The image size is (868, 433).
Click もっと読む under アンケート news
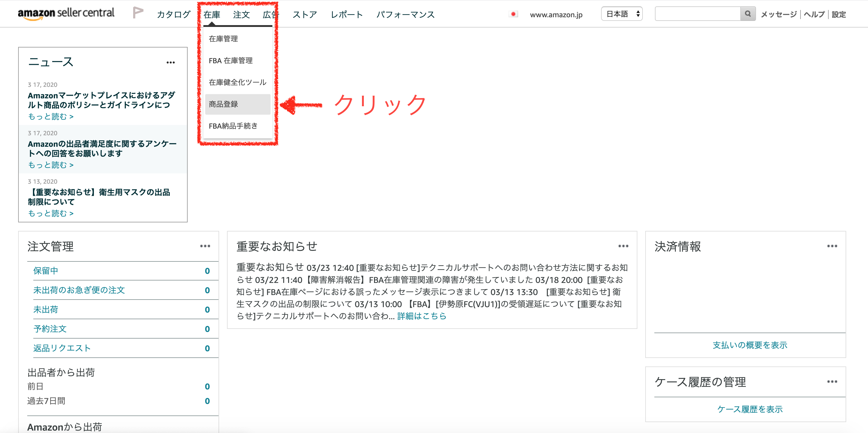(51, 165)
